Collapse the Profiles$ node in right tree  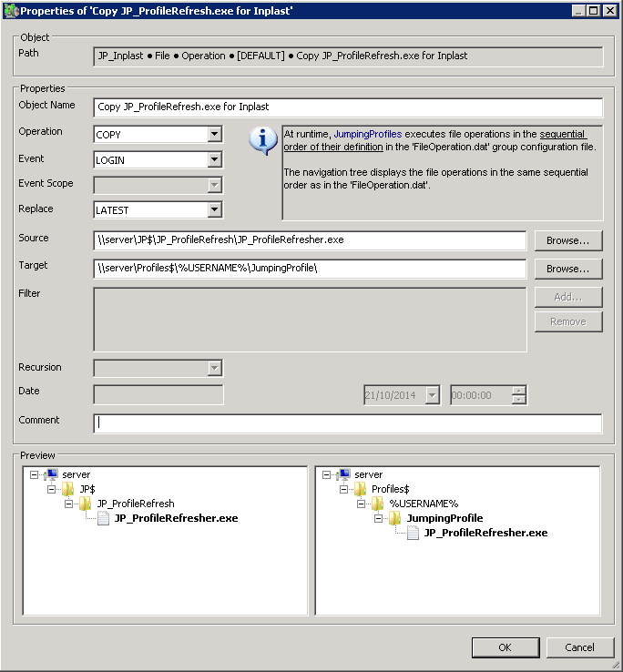(x=343, y=489)
